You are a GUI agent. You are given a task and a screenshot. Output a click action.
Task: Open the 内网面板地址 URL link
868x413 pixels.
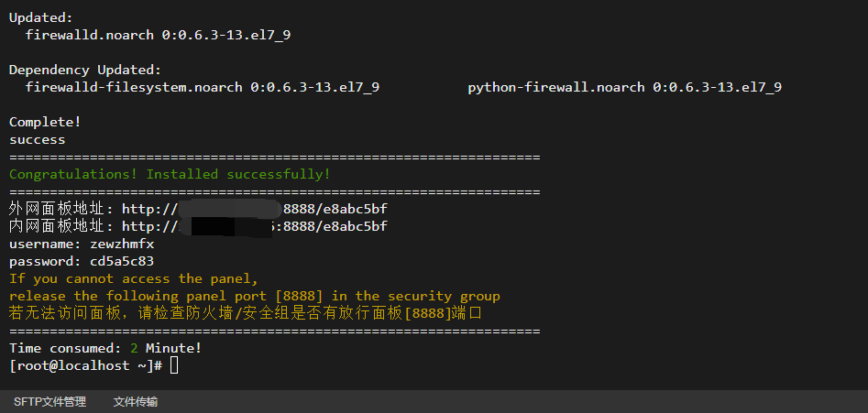(255, 226)
